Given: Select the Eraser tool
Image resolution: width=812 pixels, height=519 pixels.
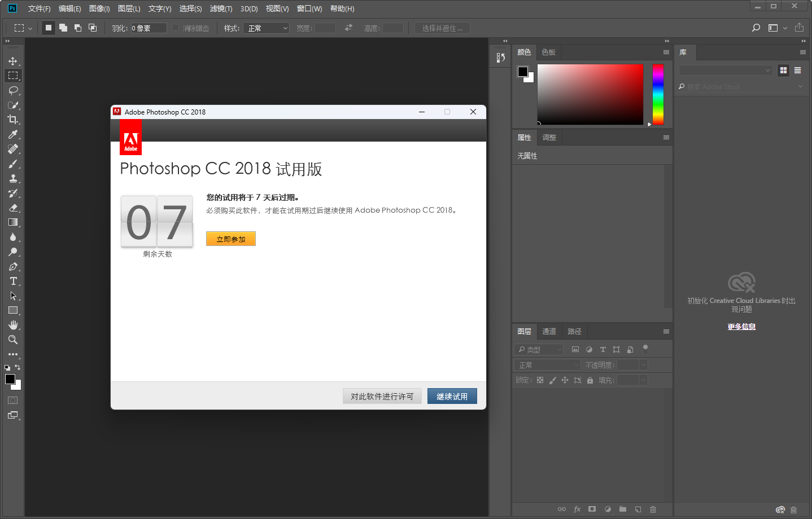Looking at the screenshot, I should pyautogui.click(x=13, y=208).
